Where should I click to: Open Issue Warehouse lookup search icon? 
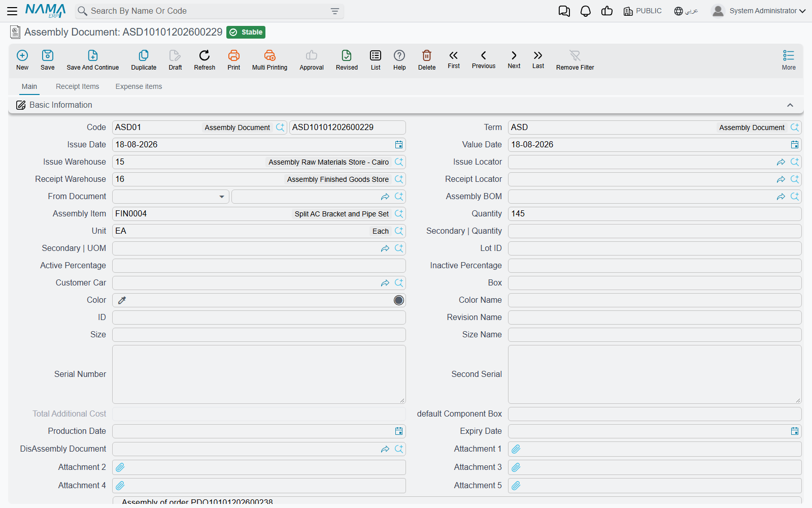coord(399,162)
